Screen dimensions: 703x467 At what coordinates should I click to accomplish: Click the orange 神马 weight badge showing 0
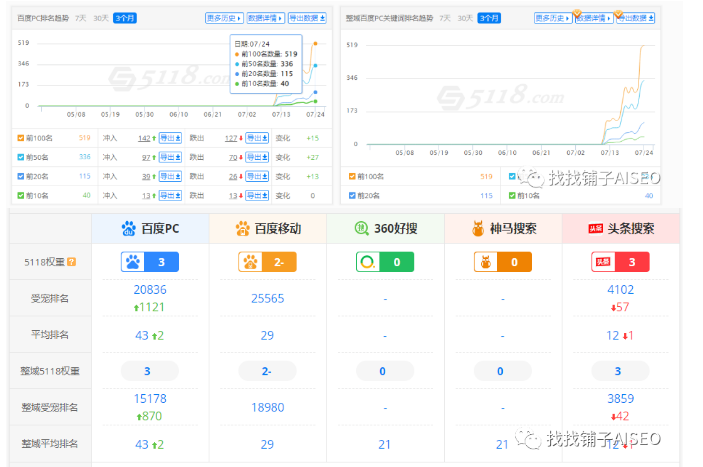(503, 262)
